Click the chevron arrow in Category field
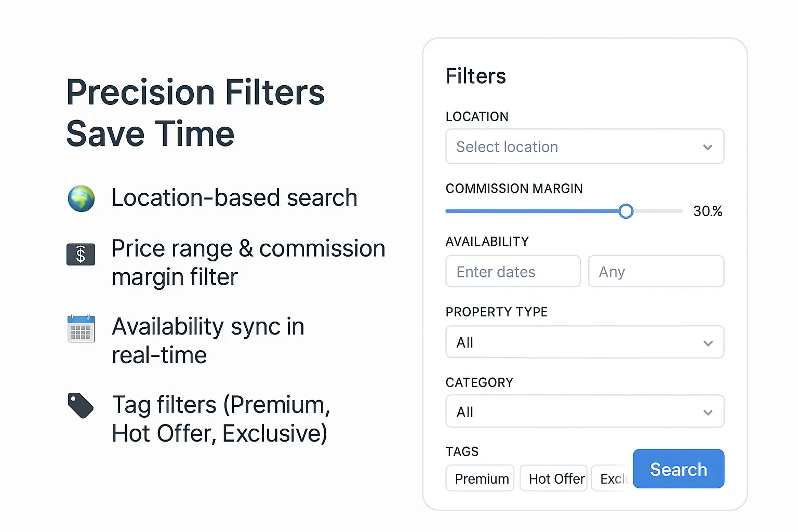 coord(708,413)
